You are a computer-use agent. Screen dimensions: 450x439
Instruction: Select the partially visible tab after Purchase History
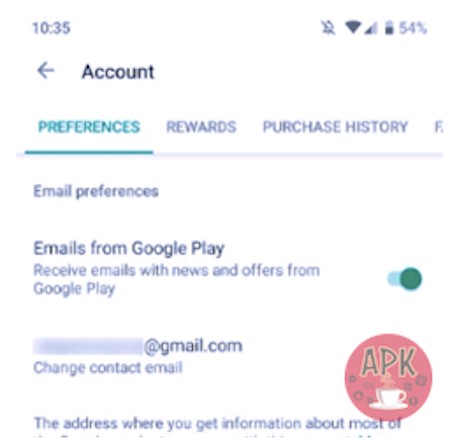(439, 127)
